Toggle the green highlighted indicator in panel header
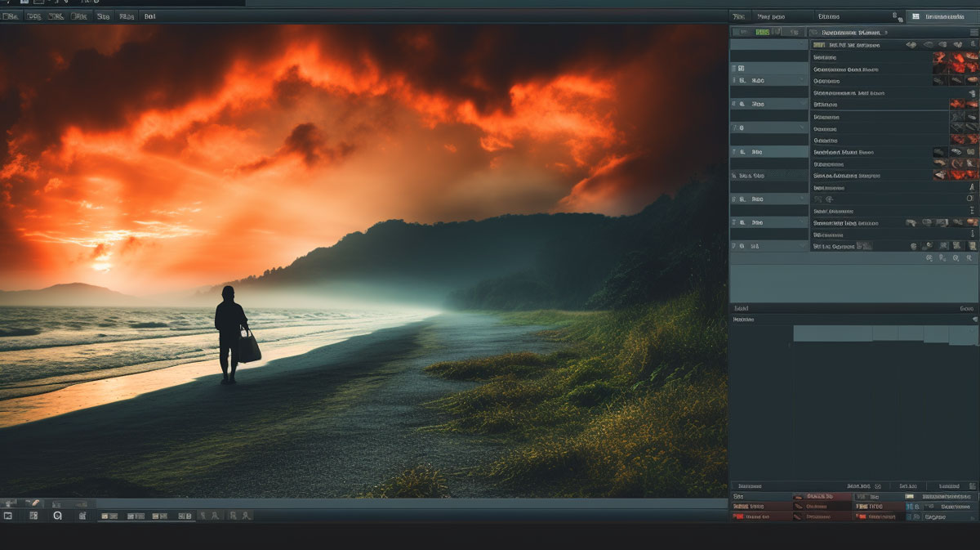The image size is (980, 550). click(x=762, y=32)
